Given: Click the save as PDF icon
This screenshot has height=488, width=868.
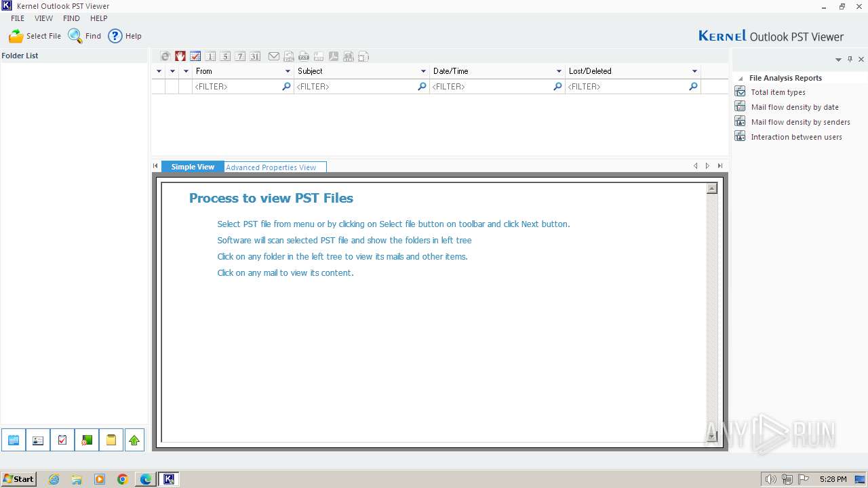Looking at the screenshot, I should coord(334,56).
